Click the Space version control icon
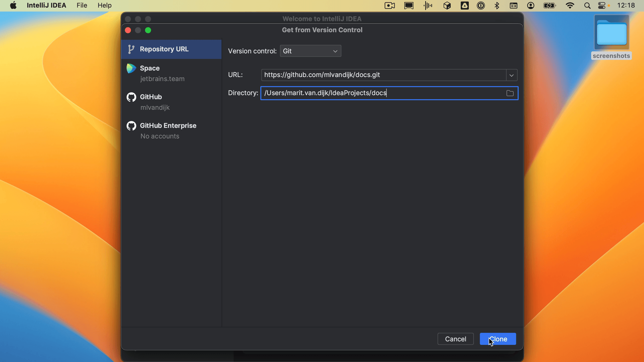This screenshot has width=644, height=362. (131, 68)
